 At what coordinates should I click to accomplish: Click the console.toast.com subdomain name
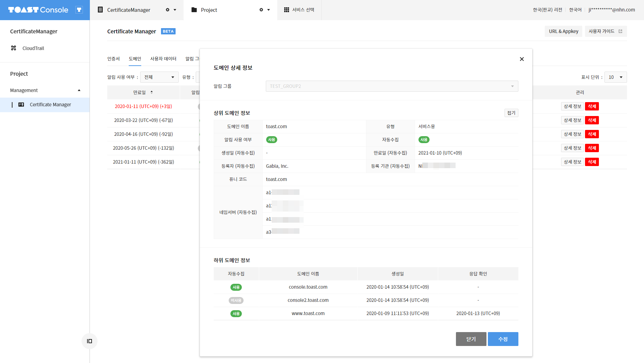(x=308, y=287)
